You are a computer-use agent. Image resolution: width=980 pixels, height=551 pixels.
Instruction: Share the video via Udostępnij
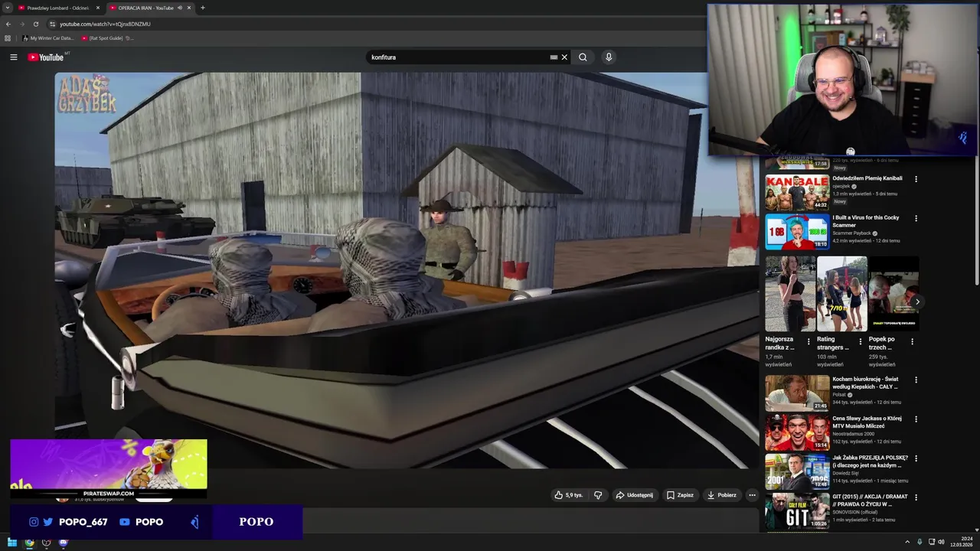635,495
